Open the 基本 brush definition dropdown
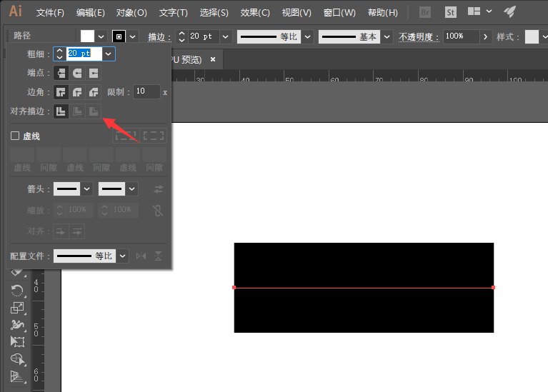 (387, 36)
